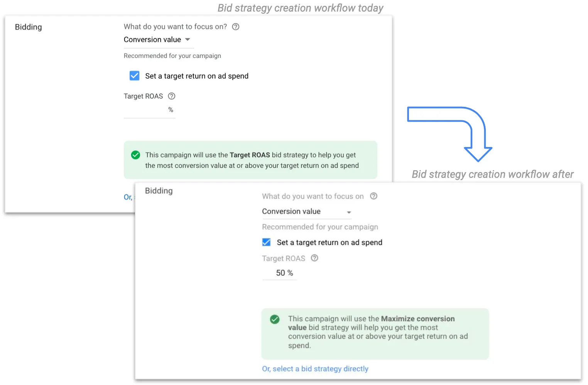
Task: Select the Bidding heading in lower panel
Action: pyautogui.click(x=159, y=191)
